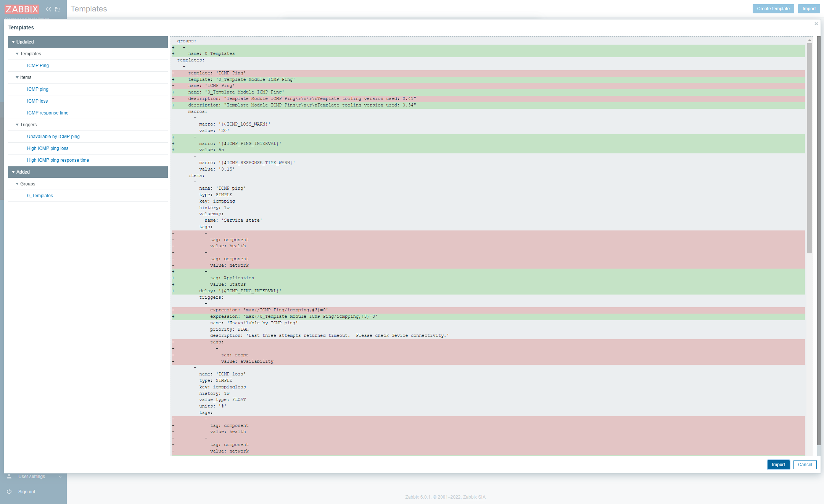Click the user avatar icon beside User settings

(x=8, y=476)
